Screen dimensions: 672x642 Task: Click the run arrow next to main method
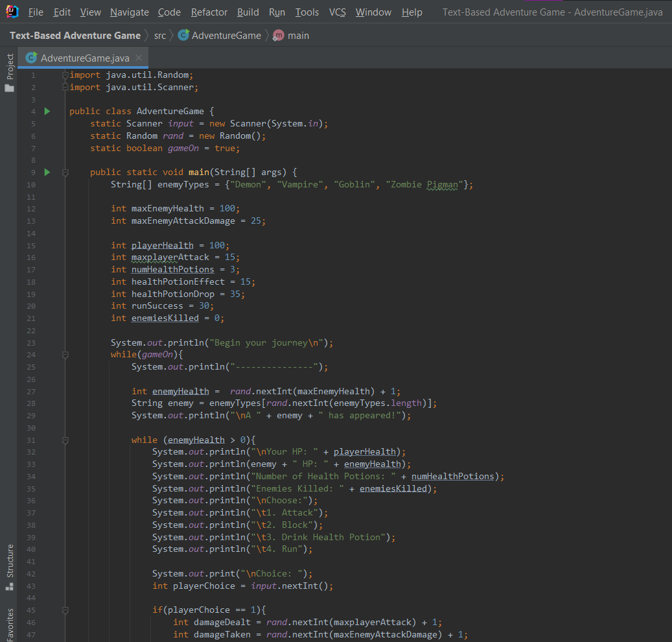tap(47, 172)
